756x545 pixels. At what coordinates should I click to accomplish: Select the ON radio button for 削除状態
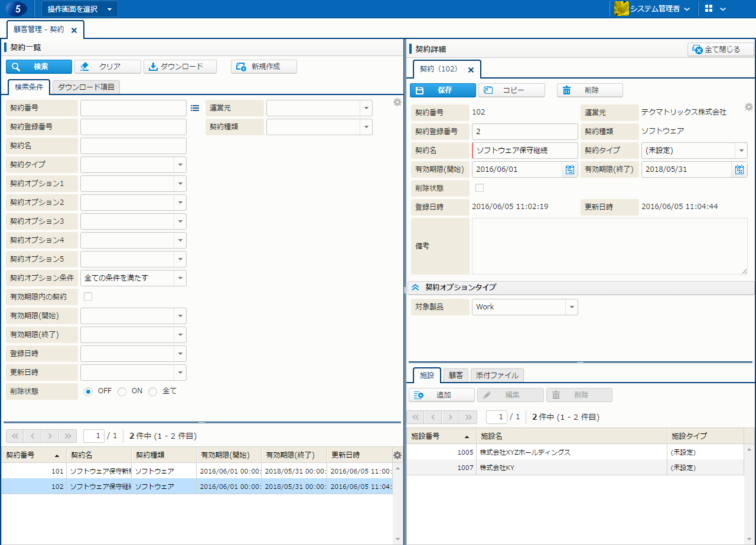point(122,391)
